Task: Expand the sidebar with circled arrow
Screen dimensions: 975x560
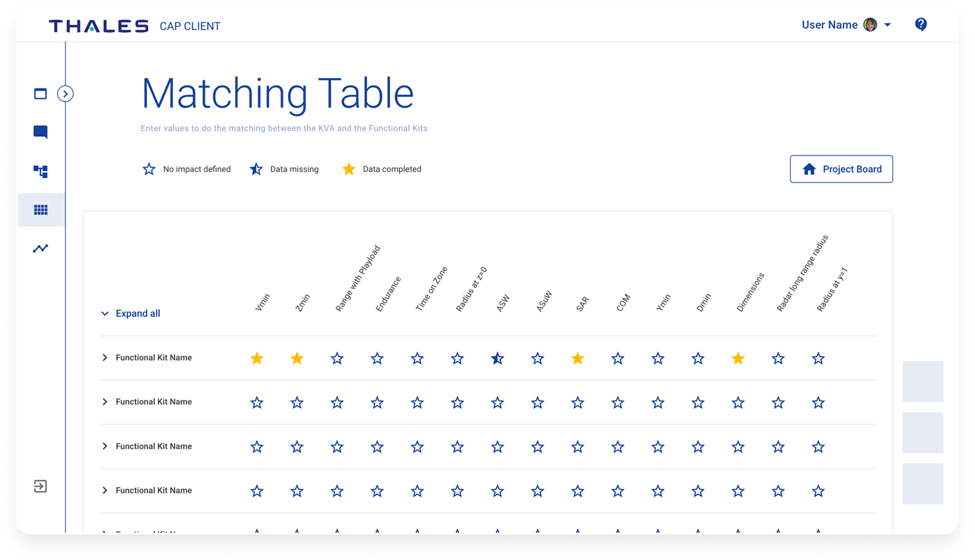Action: tap(65, 94)
